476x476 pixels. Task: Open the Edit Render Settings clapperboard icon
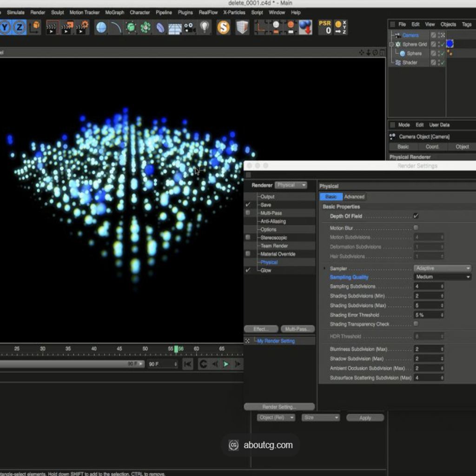(81, 27)
